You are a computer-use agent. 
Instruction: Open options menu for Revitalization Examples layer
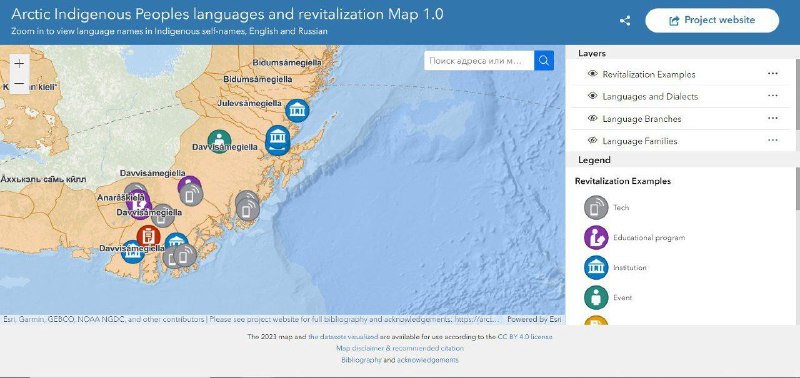(772, 73)
